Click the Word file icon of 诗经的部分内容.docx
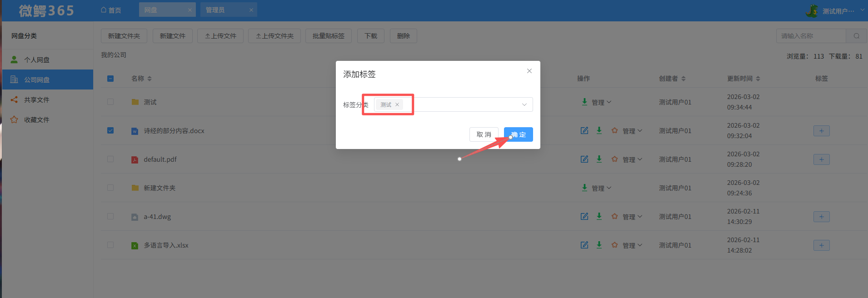868x298 pixels. pos(135,131)
